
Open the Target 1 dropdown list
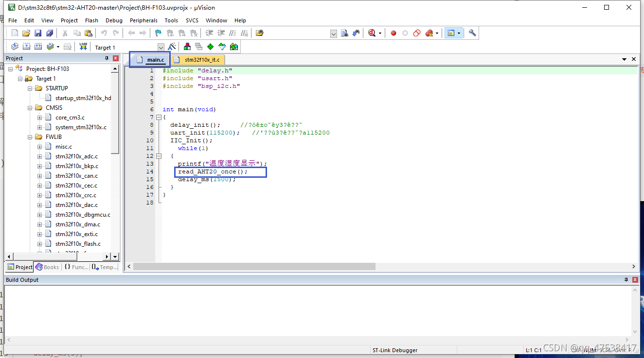click(161, 47)
